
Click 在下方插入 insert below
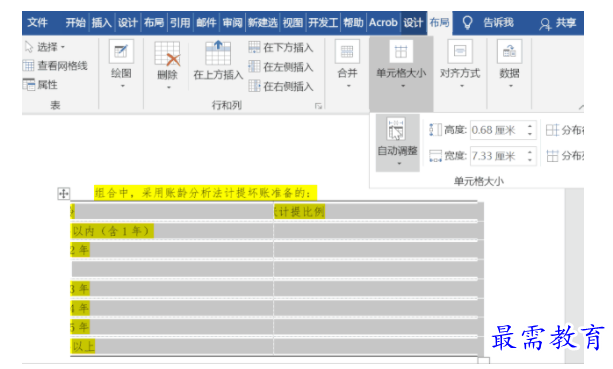pyautogui.click(x=281, y=48)
